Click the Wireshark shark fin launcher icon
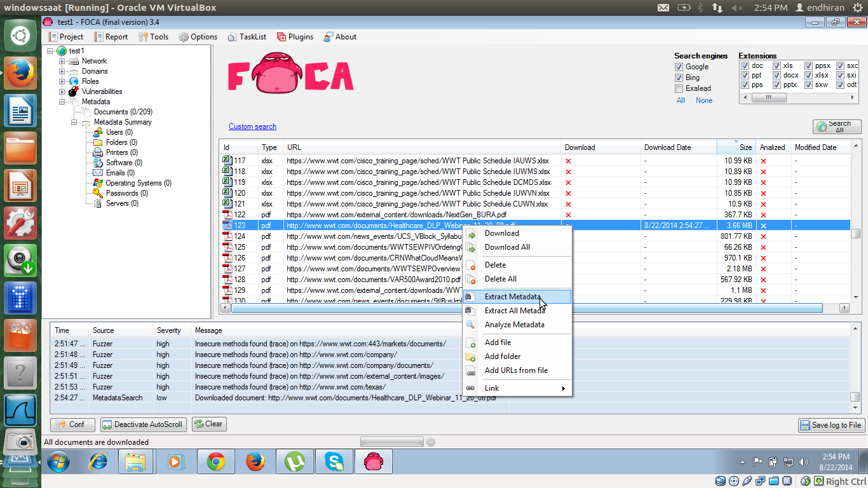Viewport: 868px width, 488px height. pos(20,410)
